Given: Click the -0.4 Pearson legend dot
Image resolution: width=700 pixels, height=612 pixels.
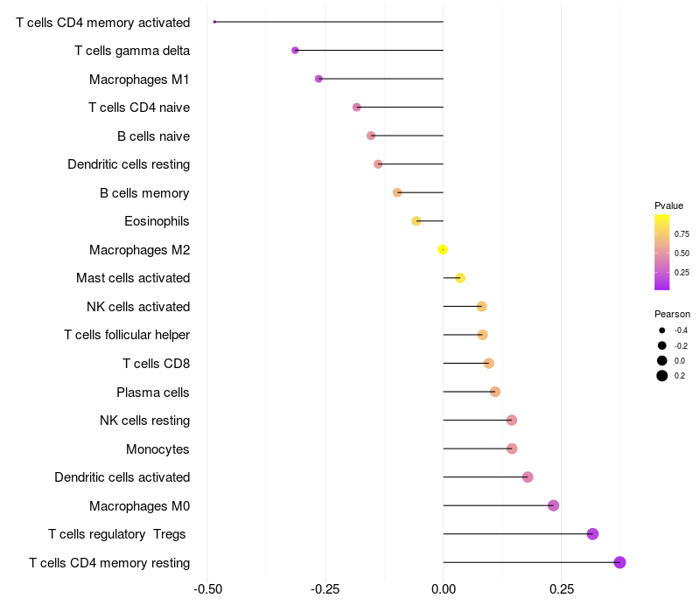Looking at the screenshot, I should (x=662, y=330).
